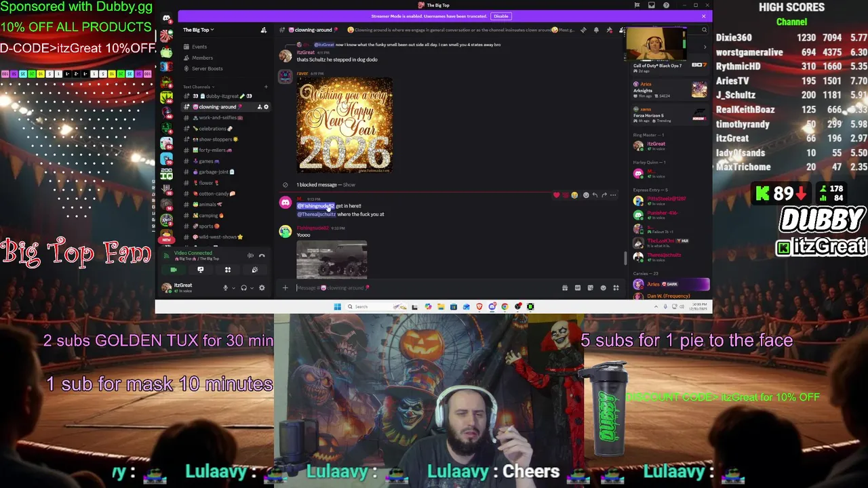This screenshot has height=488, width=868.
Task: Open sticker picker in message bar
Action: pyautogui.click(x=591, y=288)
